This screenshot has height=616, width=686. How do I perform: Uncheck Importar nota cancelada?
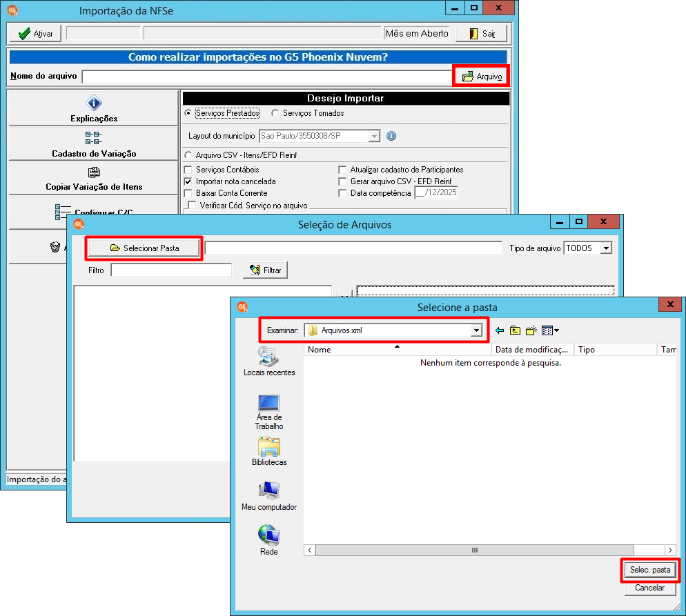(188, 181)
